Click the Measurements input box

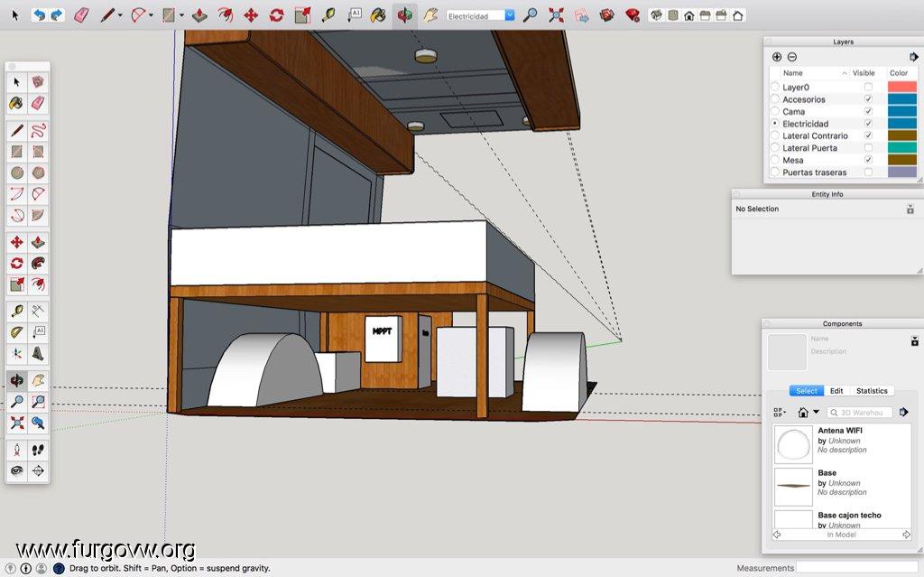coord(859,568)
